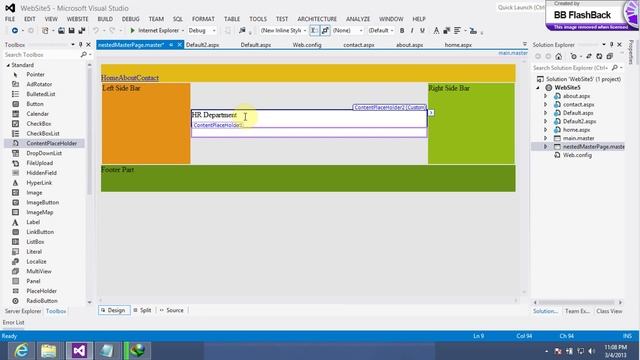Toggle Italic formatting in the toolbar

[412, 31]
